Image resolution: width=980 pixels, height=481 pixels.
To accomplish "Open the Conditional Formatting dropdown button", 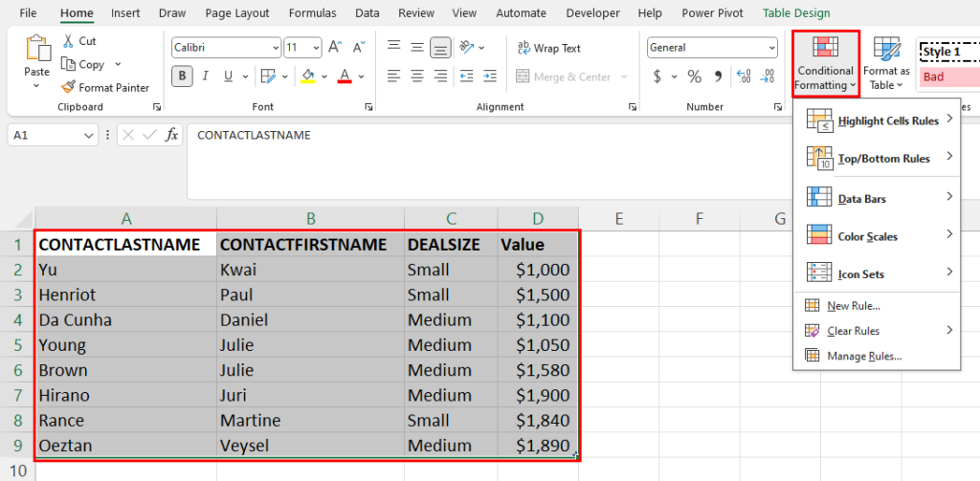I will [x=826, y=63].
